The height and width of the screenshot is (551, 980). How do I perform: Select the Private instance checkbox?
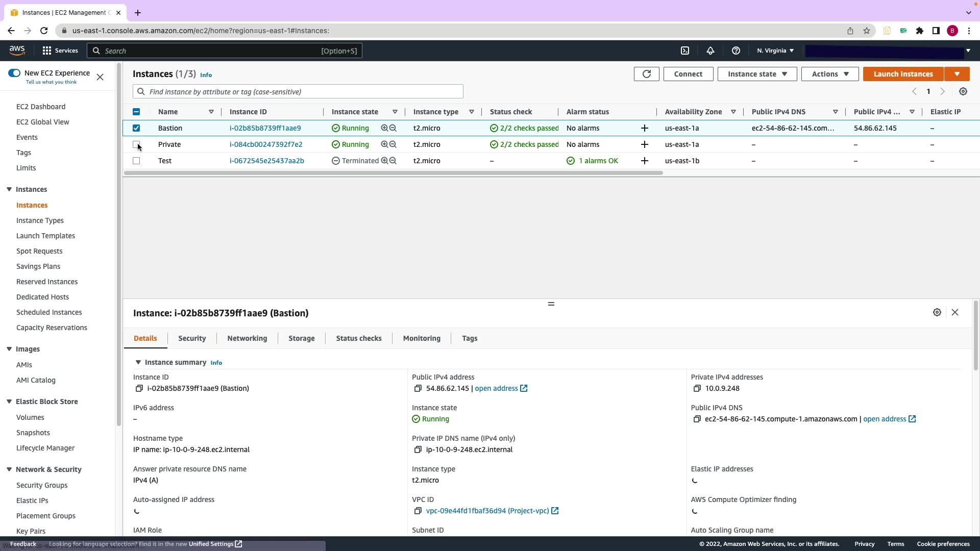click(136, 144)
